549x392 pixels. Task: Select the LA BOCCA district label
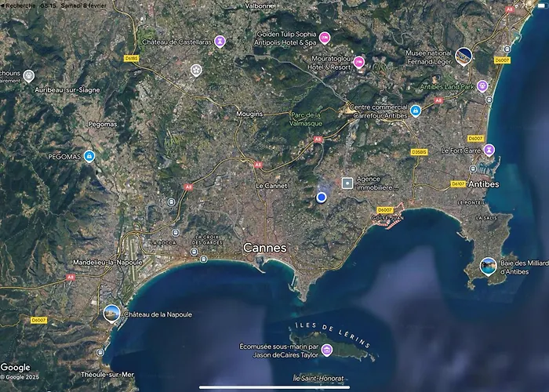point(163,242)
